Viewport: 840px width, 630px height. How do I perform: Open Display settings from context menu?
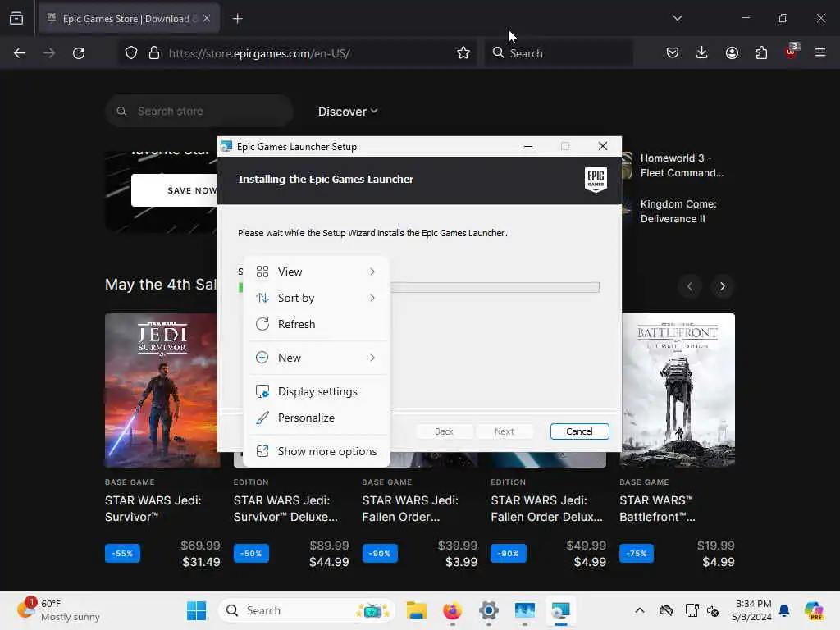(x=317, y=391)
